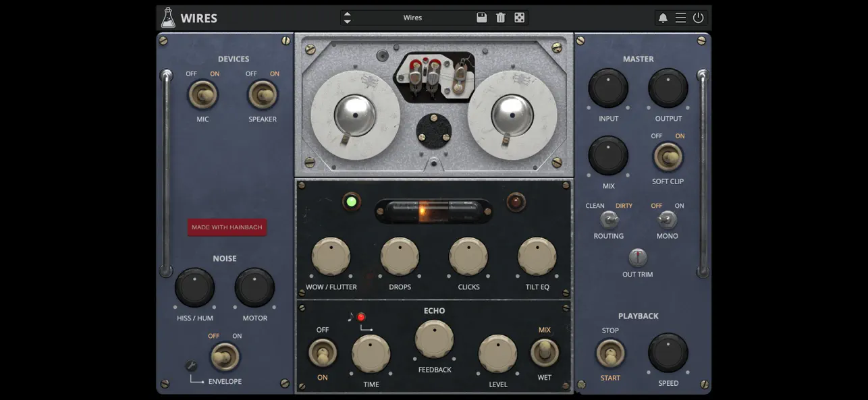This screenshot has width=868, height=400.
Task: Click the flask logo next to WIRES
Action: pos(167,17)
